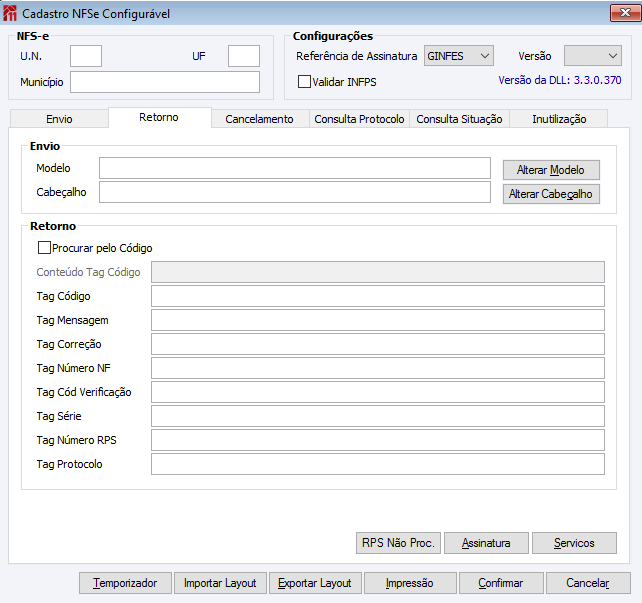This screenshot has width=642, height=603.
Task: Click into the Tag Número NF field
Action: 378,368
